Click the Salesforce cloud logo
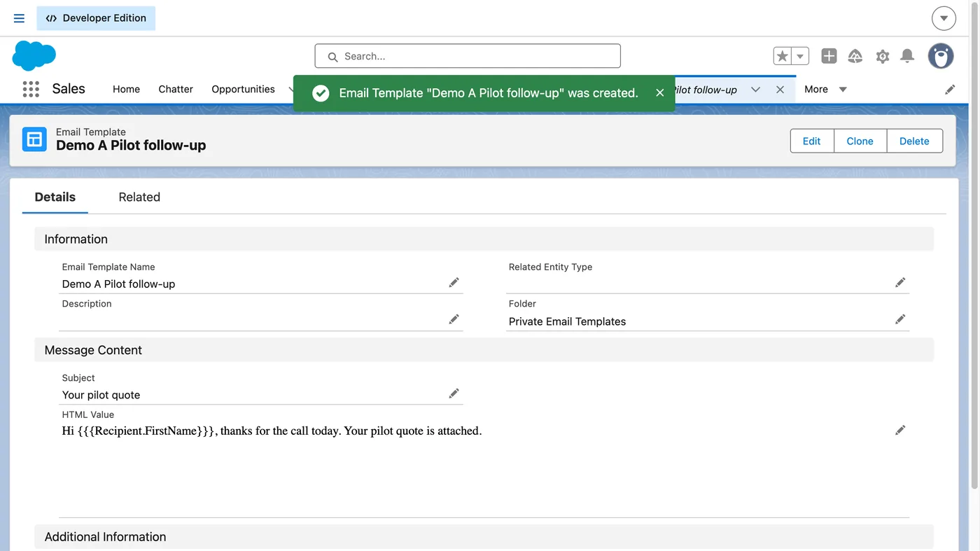Image resolution: width=980 pixels, height=551 pixels. click(x=34, y=55)
